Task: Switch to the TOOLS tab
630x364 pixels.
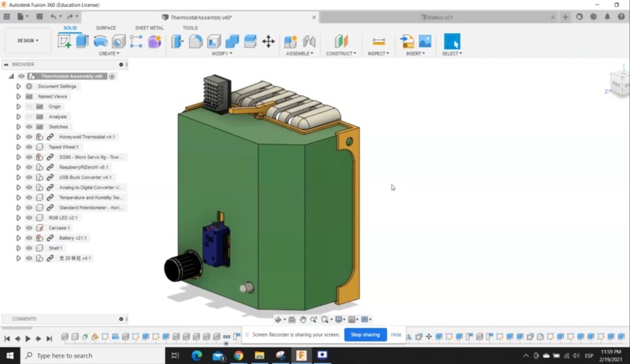Action: pyautogui.click(x=190, y=27)
